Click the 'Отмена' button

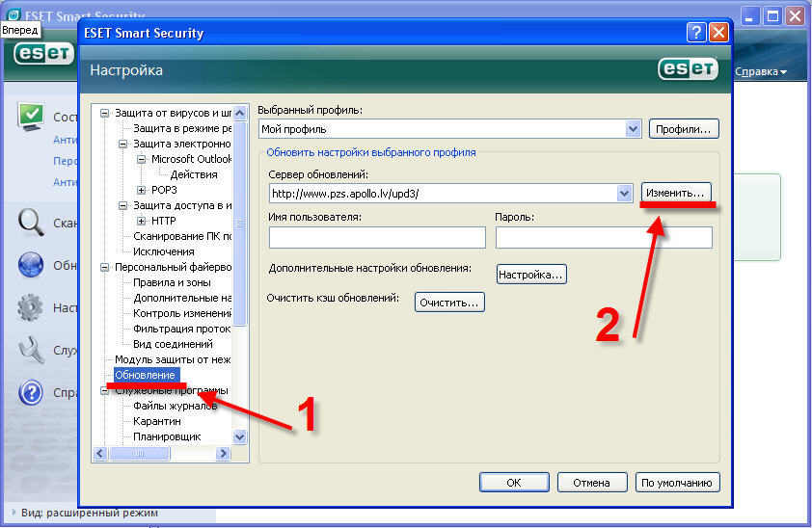pos(592,483)
